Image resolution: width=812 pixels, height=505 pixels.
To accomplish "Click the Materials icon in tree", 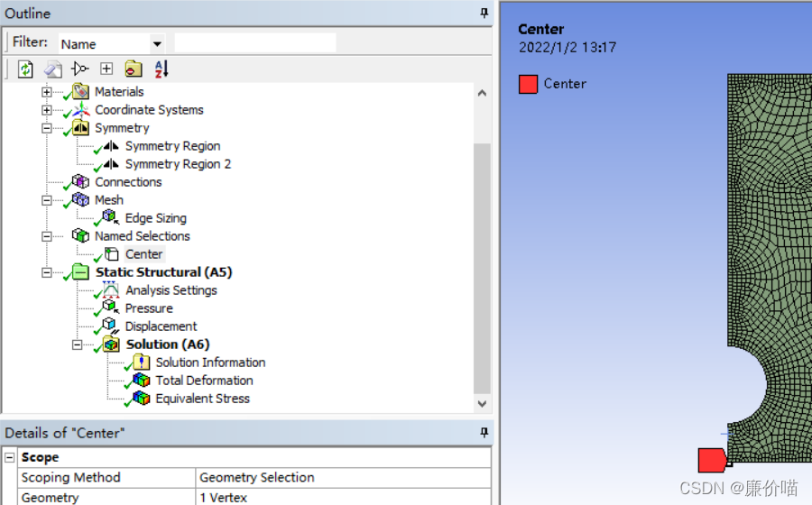I will pos(81,92).
